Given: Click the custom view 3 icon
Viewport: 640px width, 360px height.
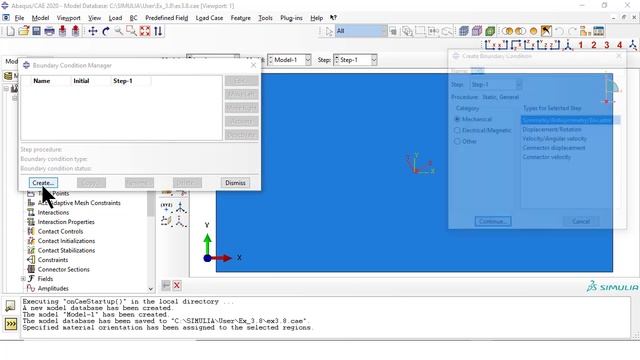Looking at the screenshot, I should coord(607,45).
